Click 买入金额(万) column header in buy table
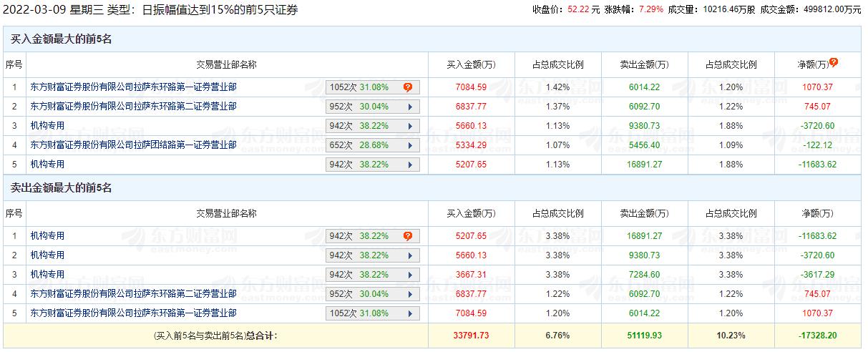 pos(471,64)
